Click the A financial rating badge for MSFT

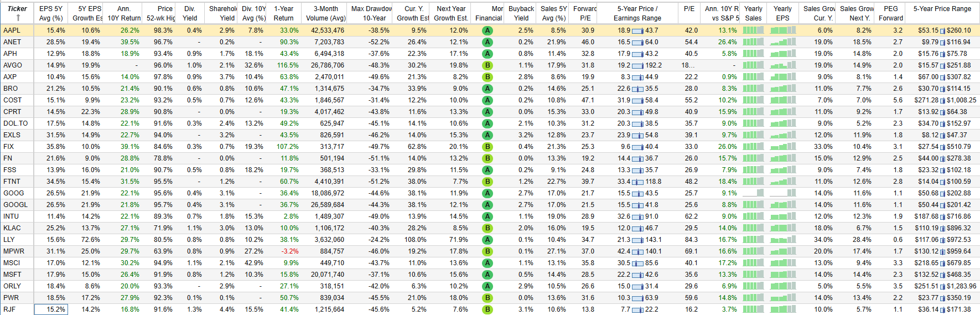pos(488,275)
